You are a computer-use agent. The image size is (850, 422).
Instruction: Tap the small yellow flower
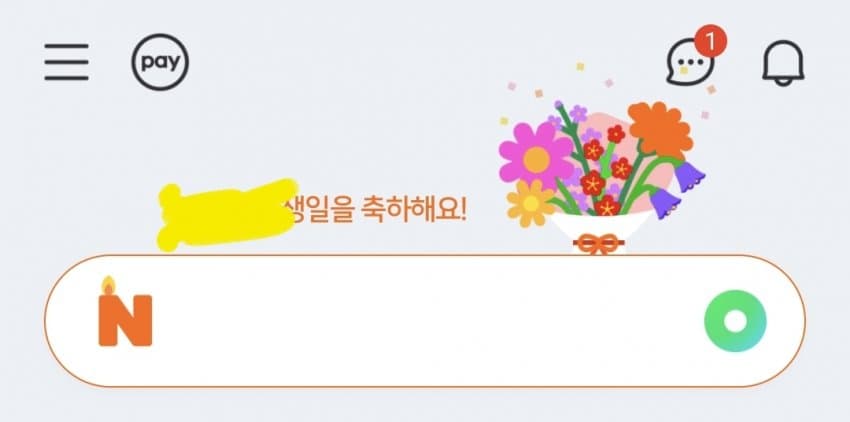pos(531,203)
